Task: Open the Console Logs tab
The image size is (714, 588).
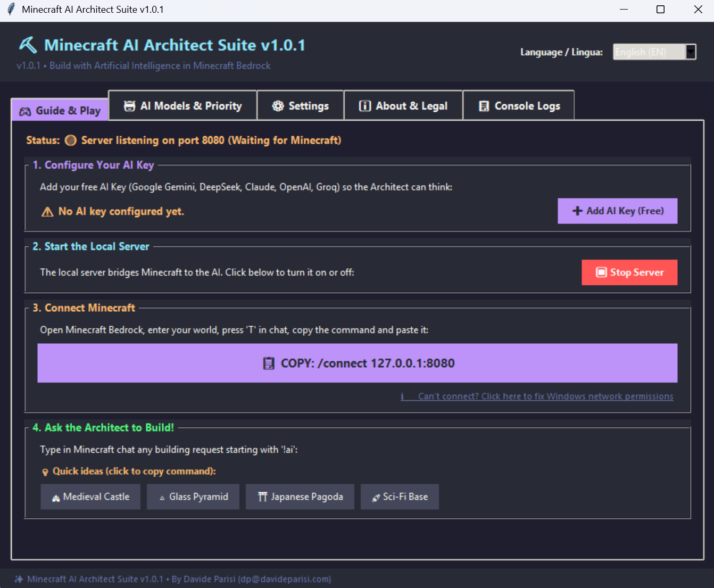Action: (x=519, y=106)
